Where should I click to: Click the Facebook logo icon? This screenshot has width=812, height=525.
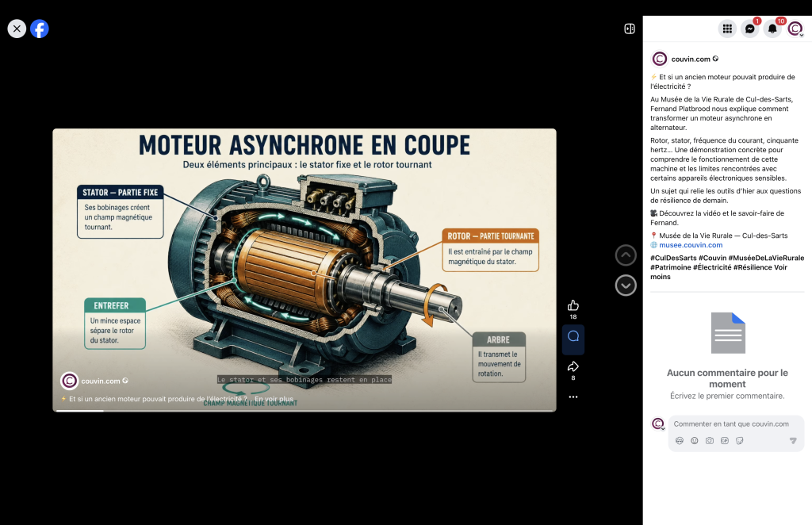pos(40,29)
